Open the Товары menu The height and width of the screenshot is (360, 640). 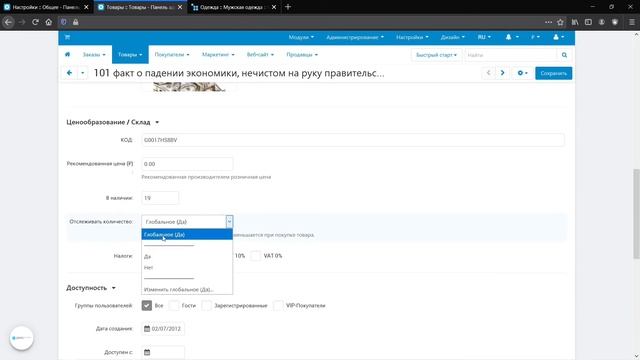[x=130, y=54]
